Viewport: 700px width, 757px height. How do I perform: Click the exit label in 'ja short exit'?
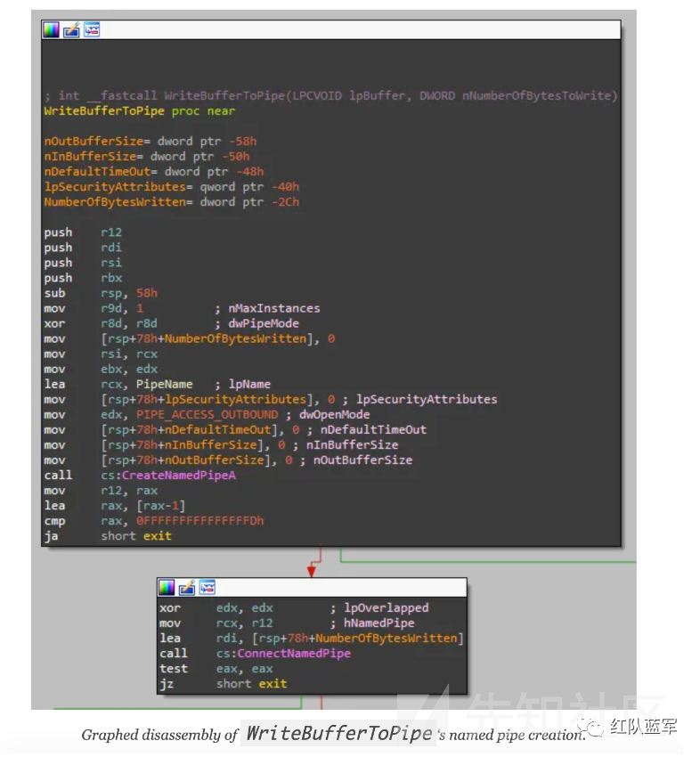(x=158, y=536)
